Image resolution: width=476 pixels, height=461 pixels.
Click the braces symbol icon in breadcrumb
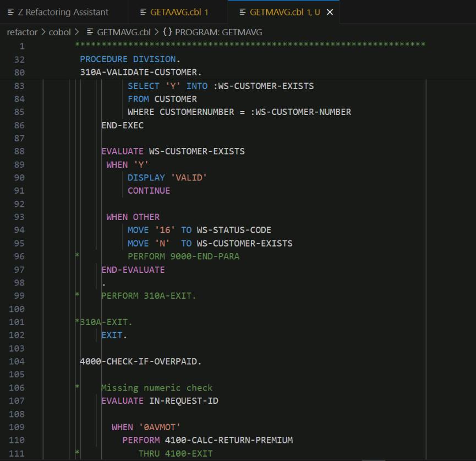pyautogui.click(x=167, y=32)
